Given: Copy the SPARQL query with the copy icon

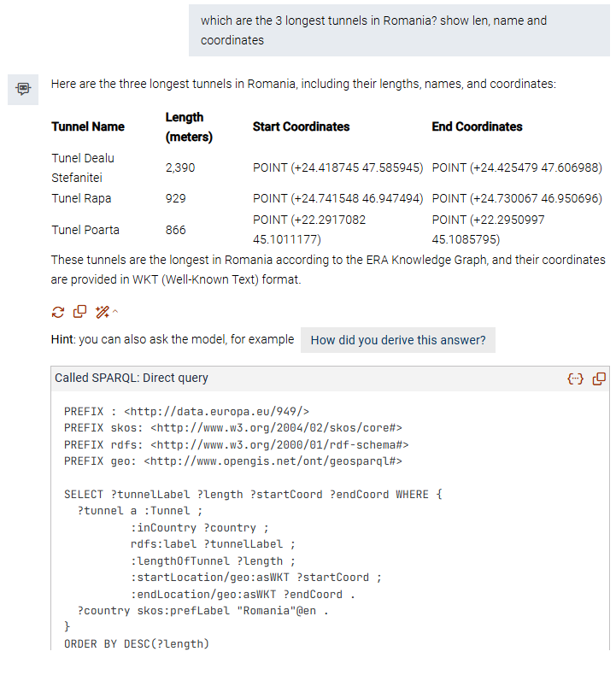Looking at the screenshot, I should (x=599, y=379).
